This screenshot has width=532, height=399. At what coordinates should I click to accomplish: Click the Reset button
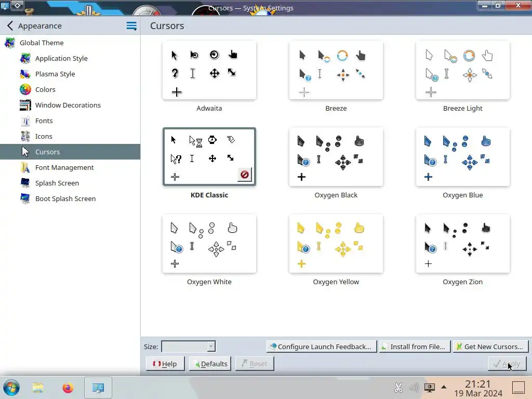(x=255, y=364)
